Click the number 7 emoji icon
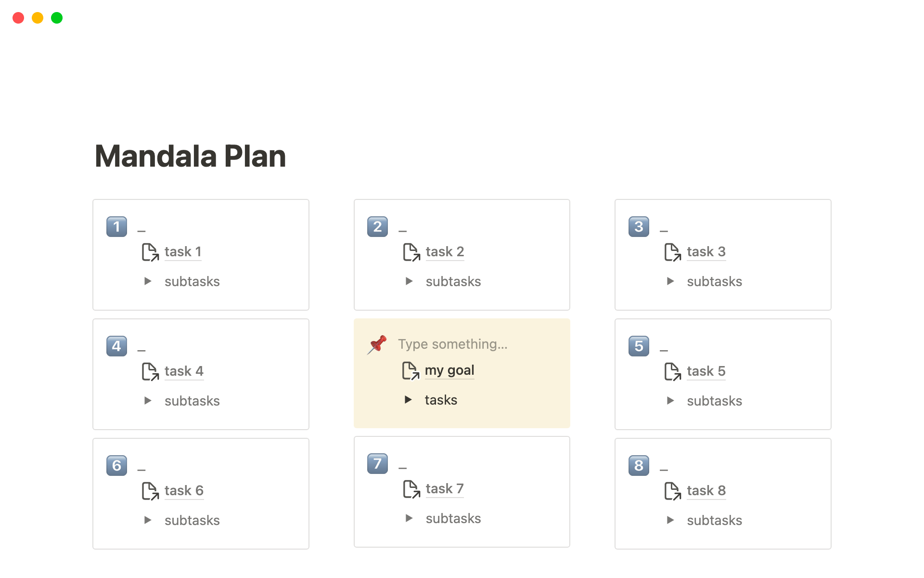The image size is (924, 578). [377, 464]
